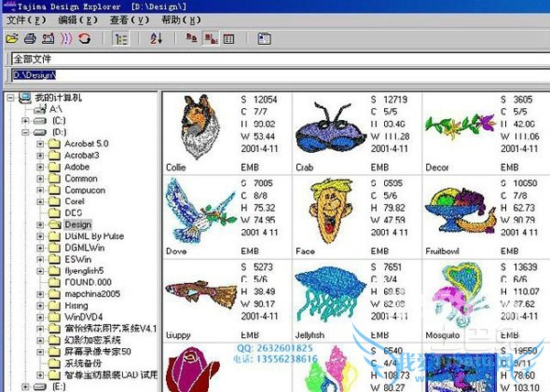
Task: Click the A-Z sort icon
Action: [x=156, y=38]
